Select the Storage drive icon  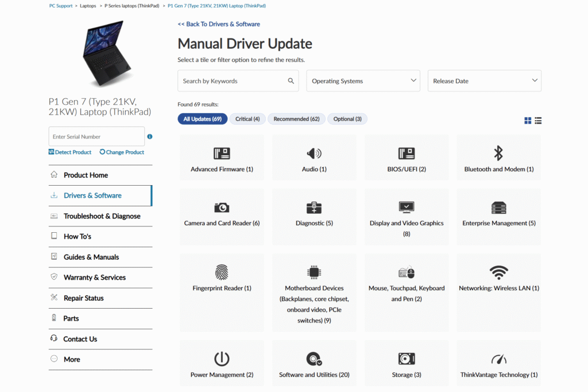[x=407, y=359]
